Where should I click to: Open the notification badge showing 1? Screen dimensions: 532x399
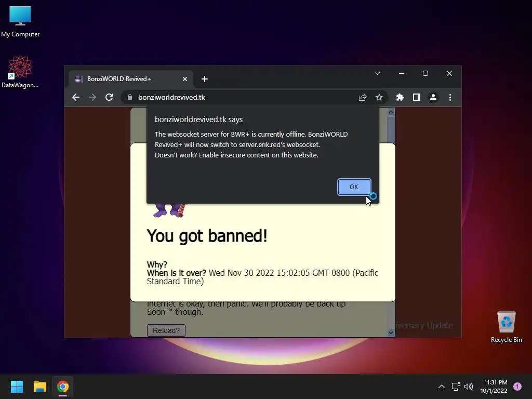coord(517,386)
